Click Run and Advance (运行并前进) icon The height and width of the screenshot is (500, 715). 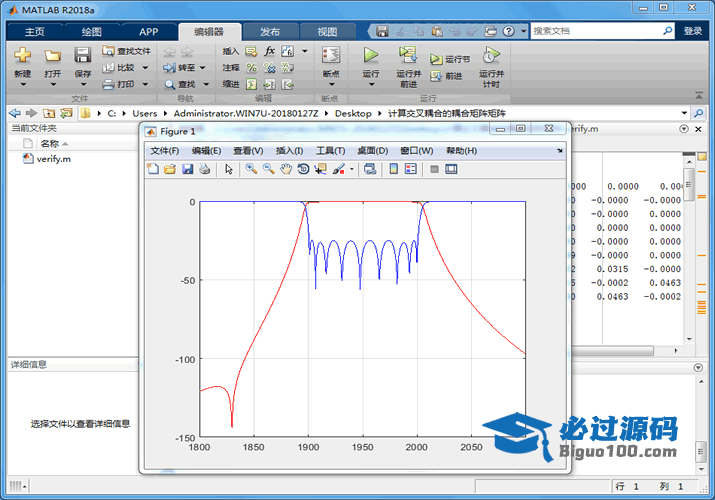tap(408, 55)
